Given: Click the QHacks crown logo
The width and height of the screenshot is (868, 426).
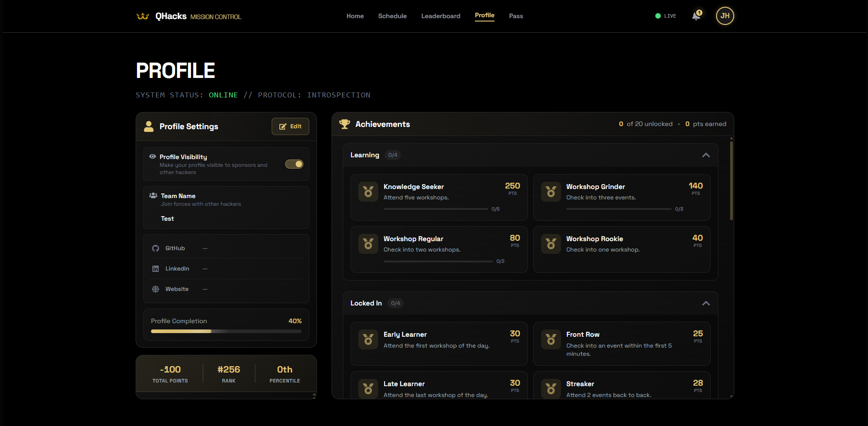Looking at the screenshot, I should coord(142,16).
